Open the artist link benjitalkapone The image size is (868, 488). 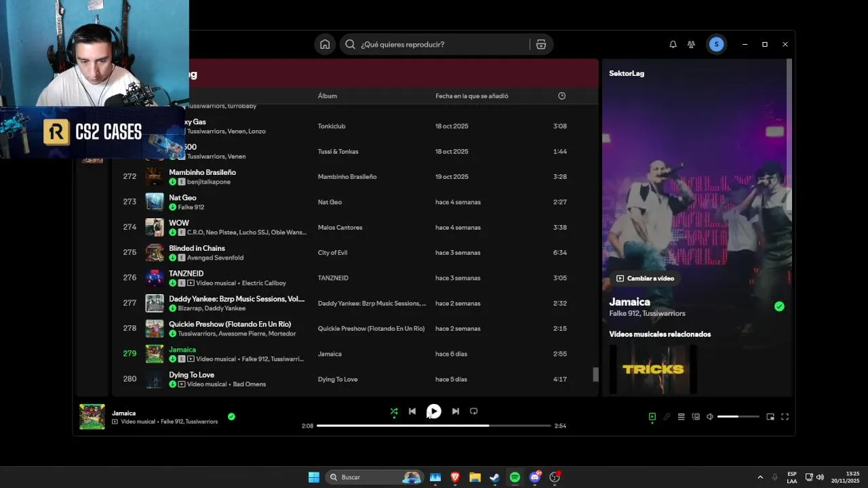point(209,182)
